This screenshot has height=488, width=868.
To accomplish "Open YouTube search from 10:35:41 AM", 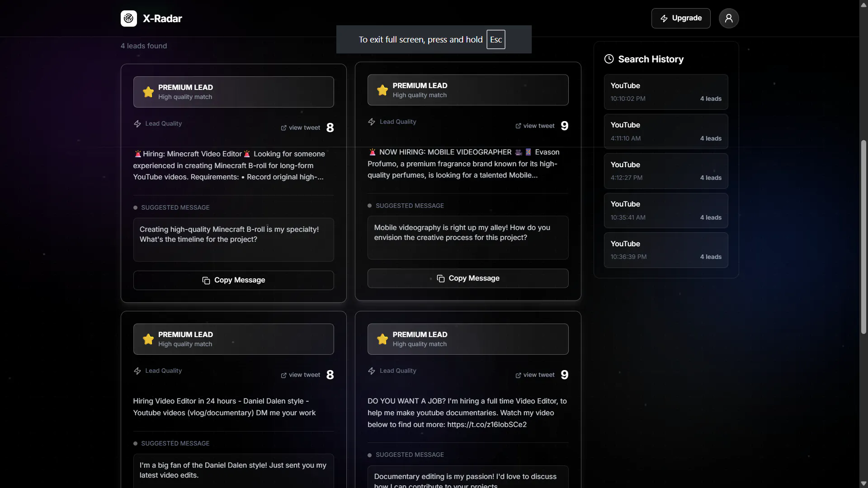I will click(666, 211).
